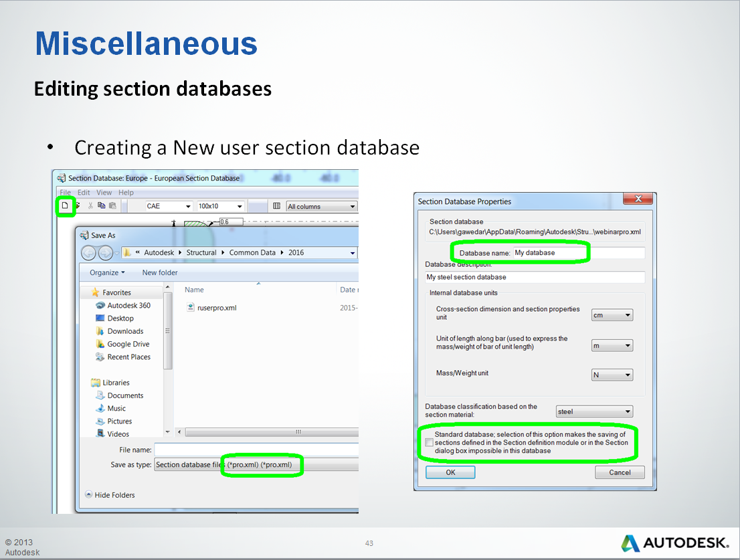
Task: Click the Copy icon on the toolbar
Action: [x=101, y=206]
